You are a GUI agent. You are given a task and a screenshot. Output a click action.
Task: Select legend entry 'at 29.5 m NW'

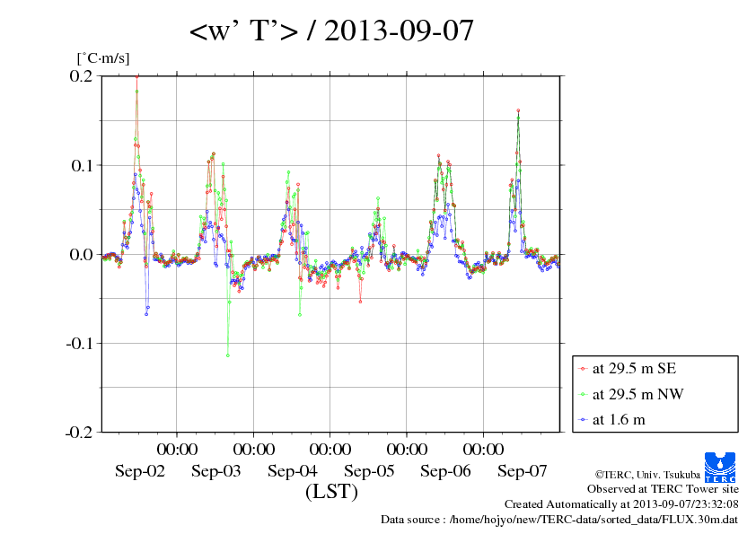[x=637, y=394]
